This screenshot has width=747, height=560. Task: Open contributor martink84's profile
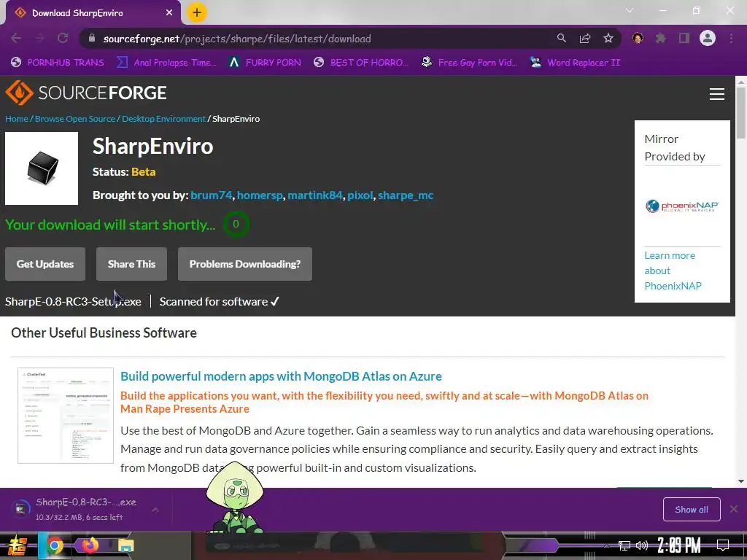coord(315,195)
